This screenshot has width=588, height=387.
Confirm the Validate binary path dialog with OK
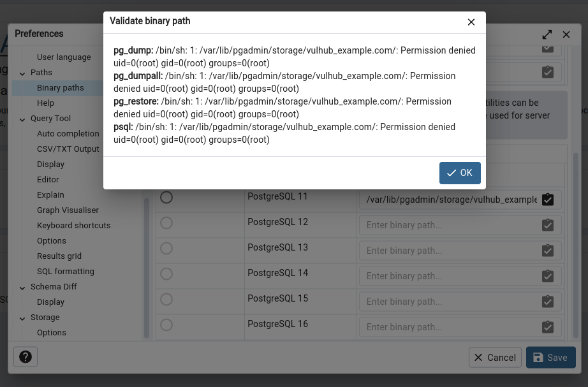(460, 173)
